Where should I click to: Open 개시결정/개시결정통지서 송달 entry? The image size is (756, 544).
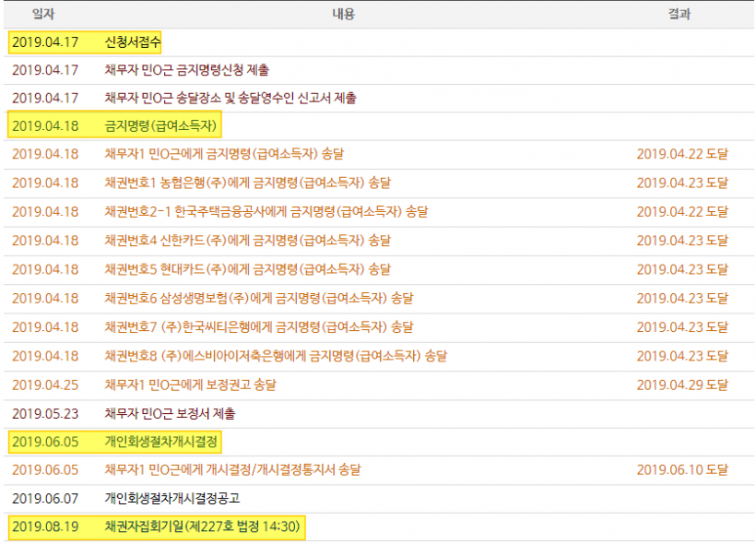[x=232, y=469]
